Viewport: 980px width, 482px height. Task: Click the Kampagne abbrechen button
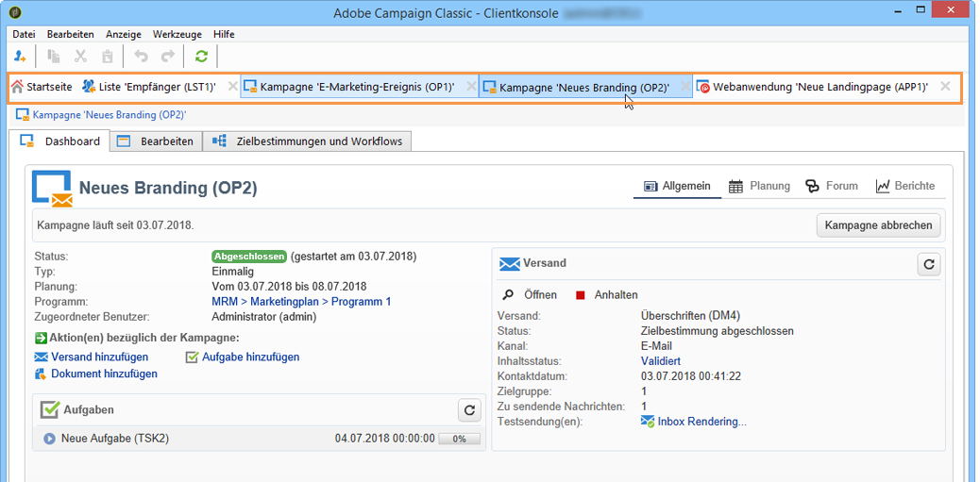point(878,225)
